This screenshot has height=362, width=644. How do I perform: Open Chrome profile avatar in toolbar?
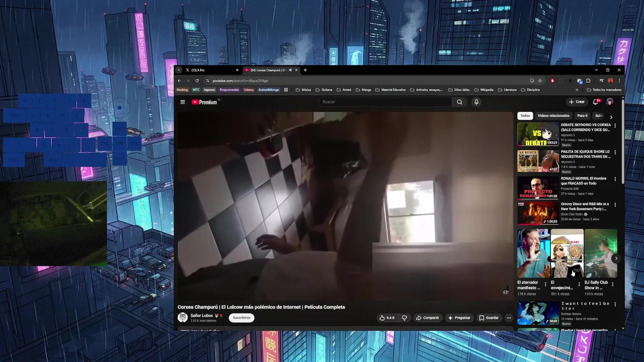click(610, 80)
